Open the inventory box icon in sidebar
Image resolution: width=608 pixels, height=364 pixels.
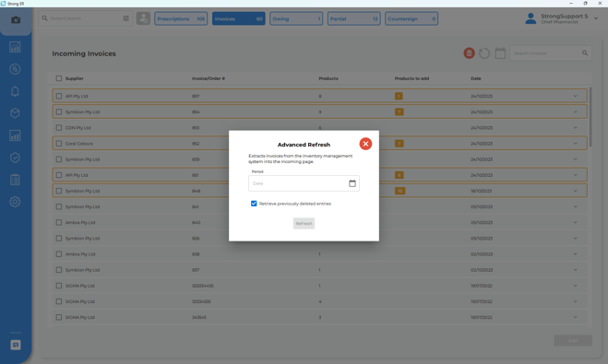tap(15, 113)
